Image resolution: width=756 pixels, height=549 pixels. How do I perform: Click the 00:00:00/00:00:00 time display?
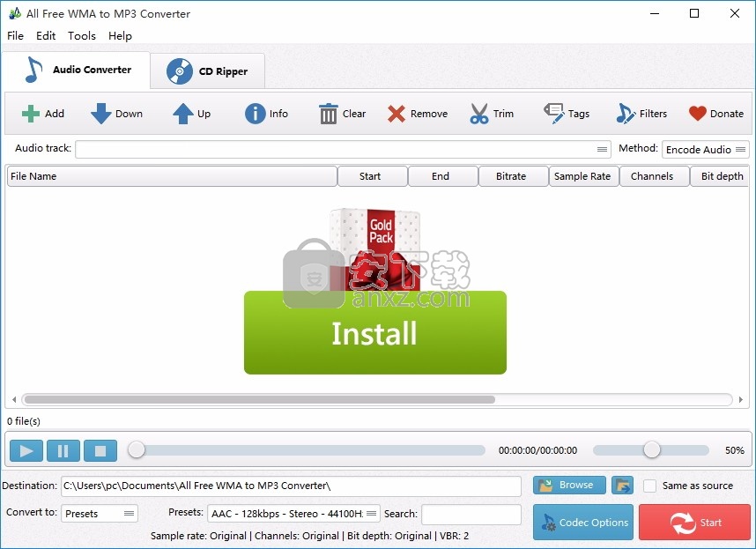pyautogui.click(x=537, y=450)
